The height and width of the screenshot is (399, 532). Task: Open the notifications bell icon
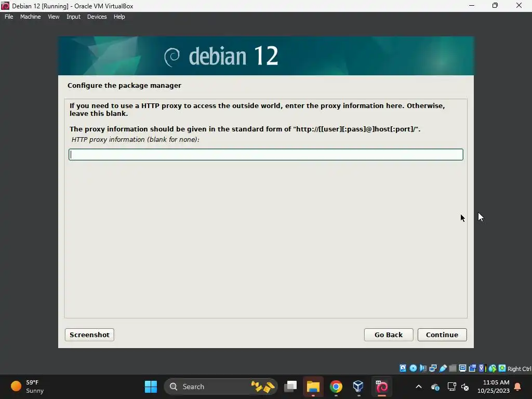point(518,387)
